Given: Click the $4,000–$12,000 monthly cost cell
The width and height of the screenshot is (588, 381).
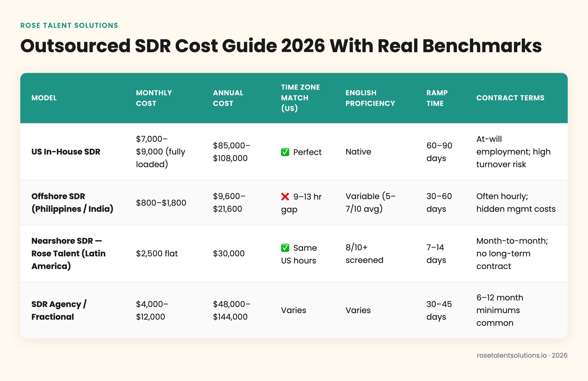Looking at the screenshot, I should [x=152, y=310].
